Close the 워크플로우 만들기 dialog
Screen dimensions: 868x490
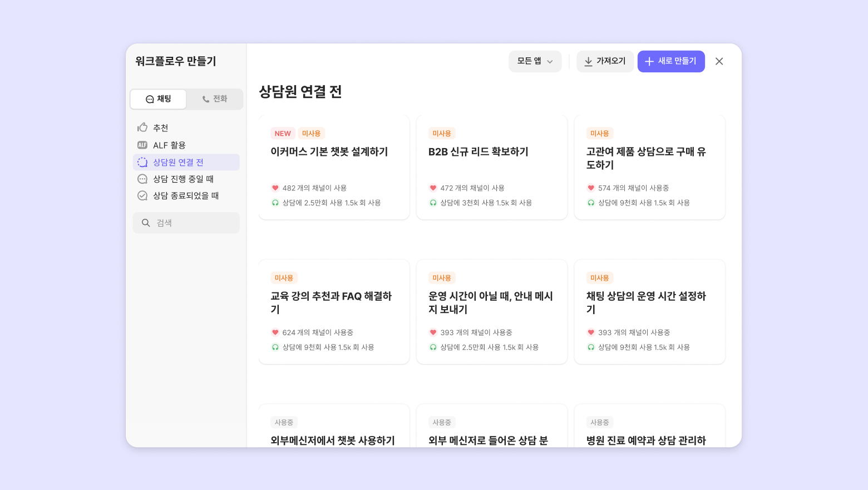click(719, 61)
